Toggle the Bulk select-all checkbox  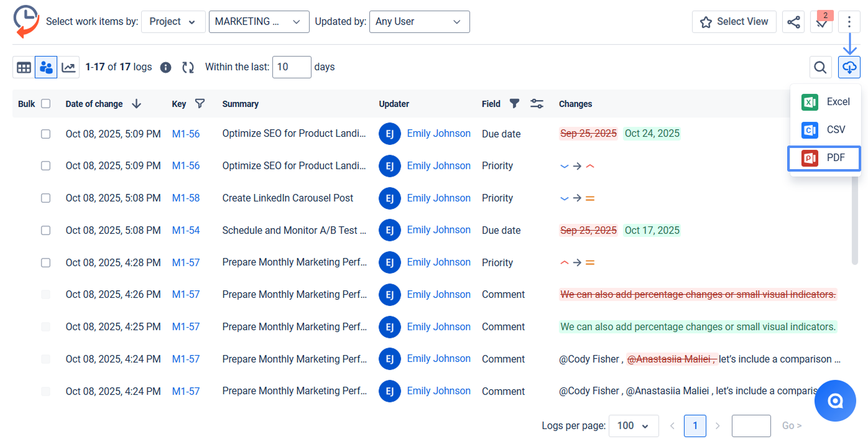45,104
